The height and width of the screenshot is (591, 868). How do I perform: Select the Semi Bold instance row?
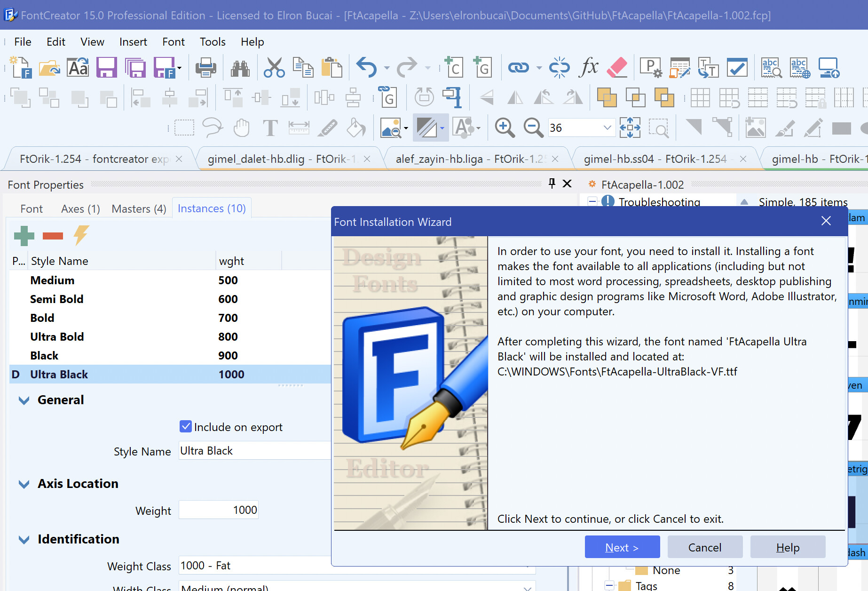tap(170, 299)
